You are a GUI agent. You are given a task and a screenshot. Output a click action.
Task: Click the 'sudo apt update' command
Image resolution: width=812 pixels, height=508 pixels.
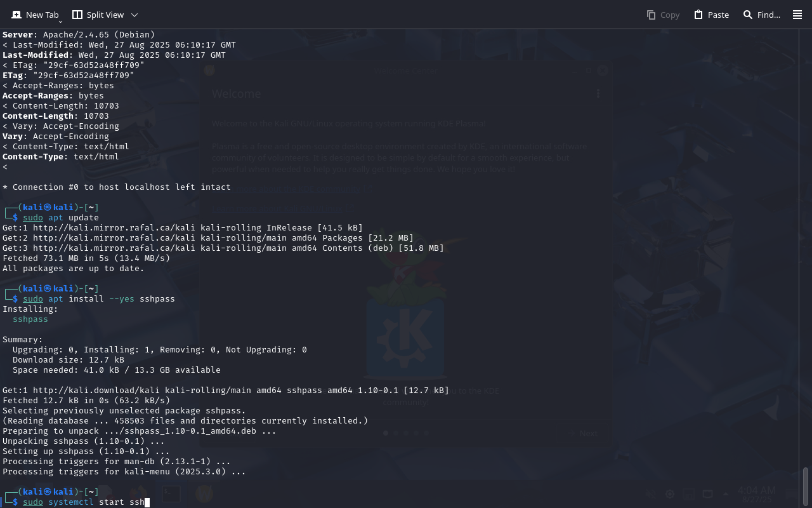61,217
